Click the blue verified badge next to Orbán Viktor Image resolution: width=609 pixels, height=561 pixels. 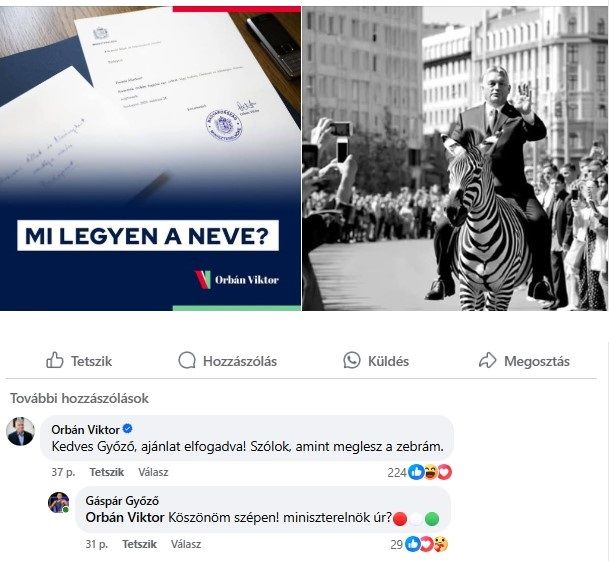(127, 429)
